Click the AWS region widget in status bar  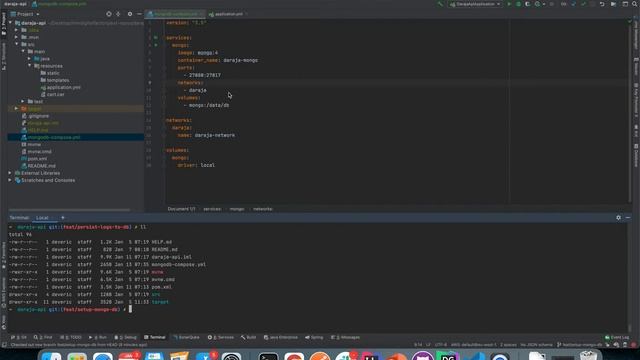coord(473,345)
